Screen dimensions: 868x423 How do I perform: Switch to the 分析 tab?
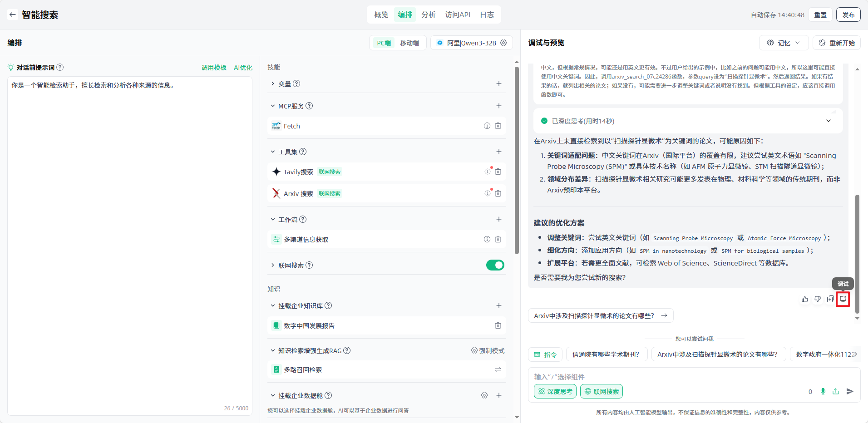pos(428,15)
